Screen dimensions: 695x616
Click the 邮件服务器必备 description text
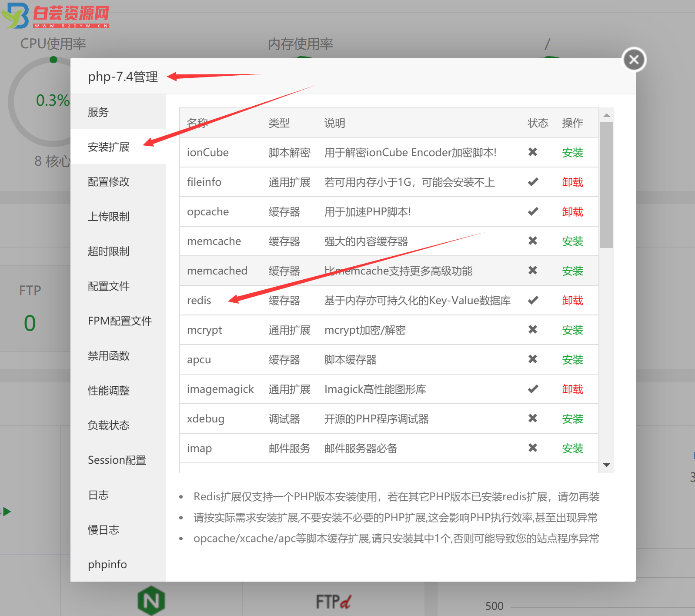pos(361,449)
